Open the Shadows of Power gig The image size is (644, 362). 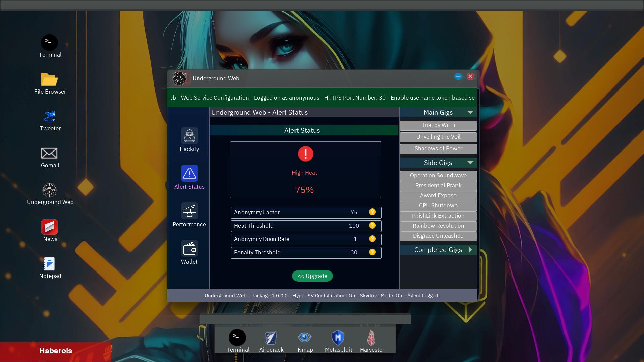click(438, 149)
